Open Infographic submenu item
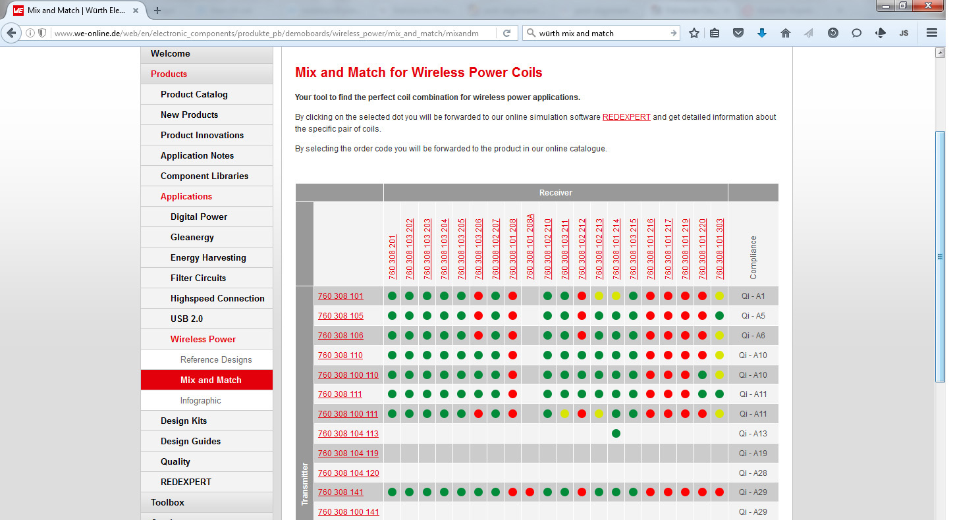 click(207, 400)
